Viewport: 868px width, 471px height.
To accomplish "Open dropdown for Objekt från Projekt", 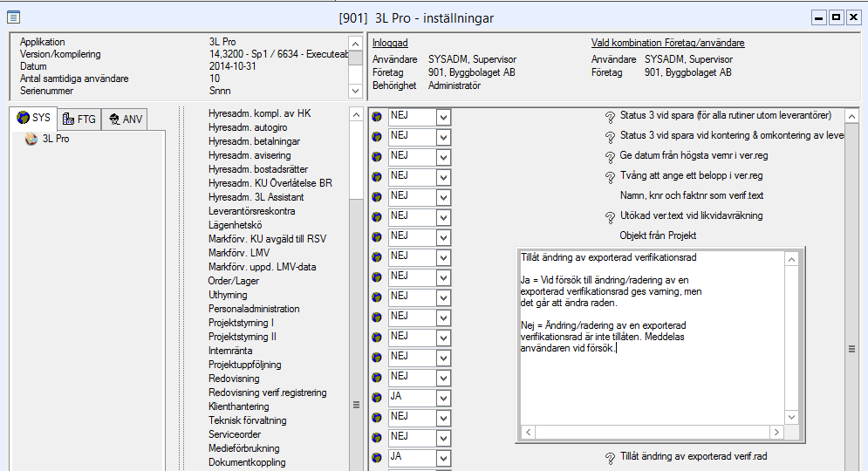I will click(x=443, y=238).
